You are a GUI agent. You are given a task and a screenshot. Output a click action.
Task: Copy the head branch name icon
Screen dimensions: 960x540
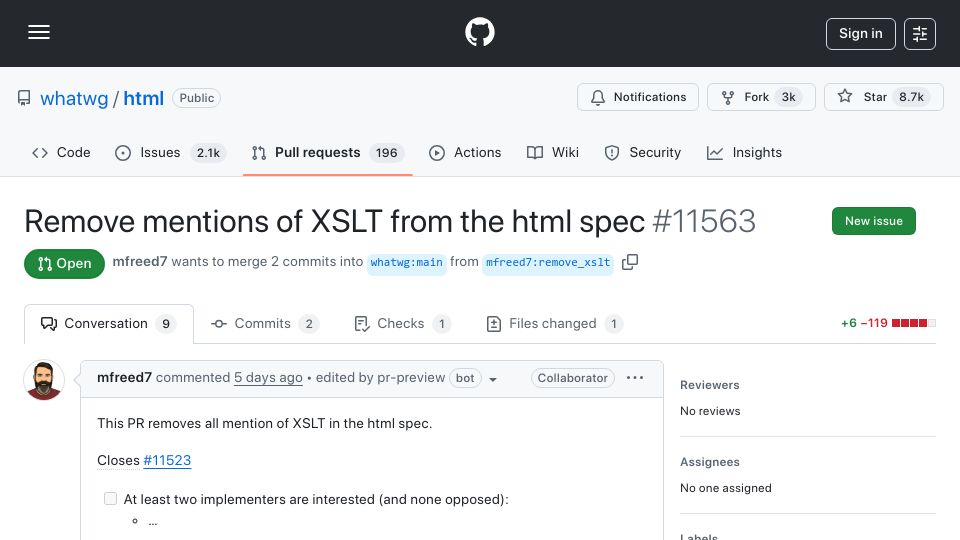[630, 262]
